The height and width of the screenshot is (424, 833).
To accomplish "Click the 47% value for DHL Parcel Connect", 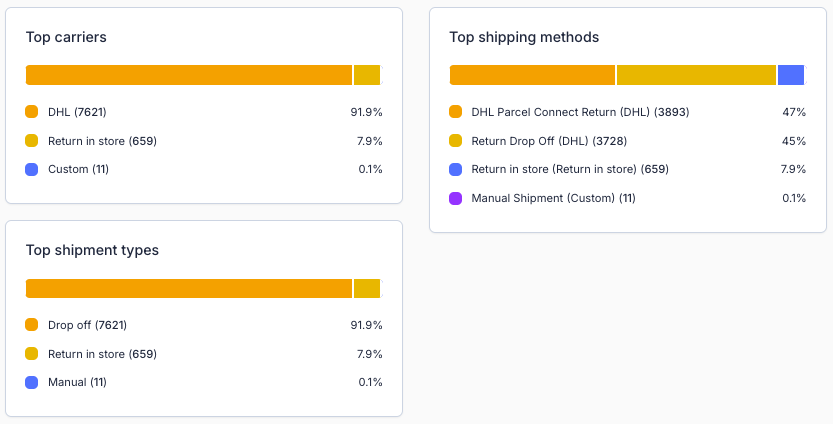I will [x=794, y=112].
